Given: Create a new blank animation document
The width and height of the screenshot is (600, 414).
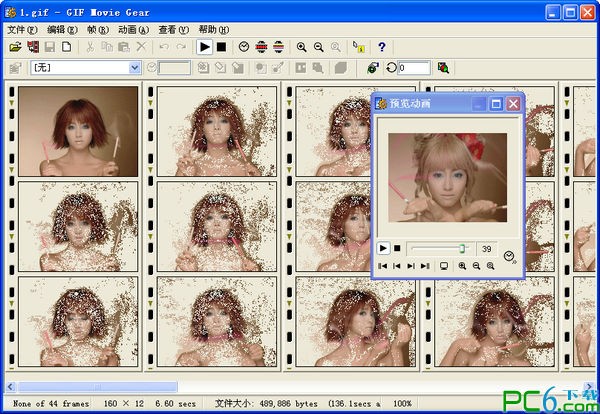Looking at the screenshot, I should (67, 47).
